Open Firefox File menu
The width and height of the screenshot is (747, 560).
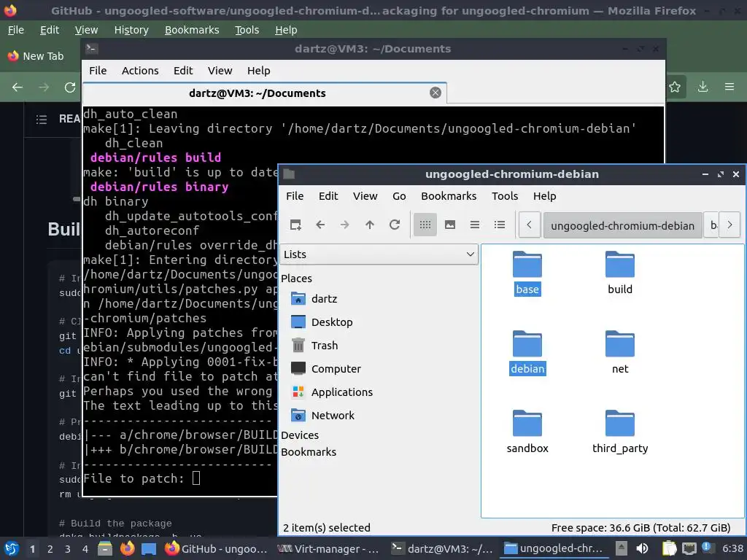click(16, 30)
